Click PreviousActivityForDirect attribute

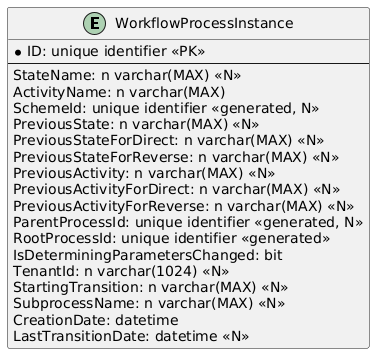click(176, 189)
